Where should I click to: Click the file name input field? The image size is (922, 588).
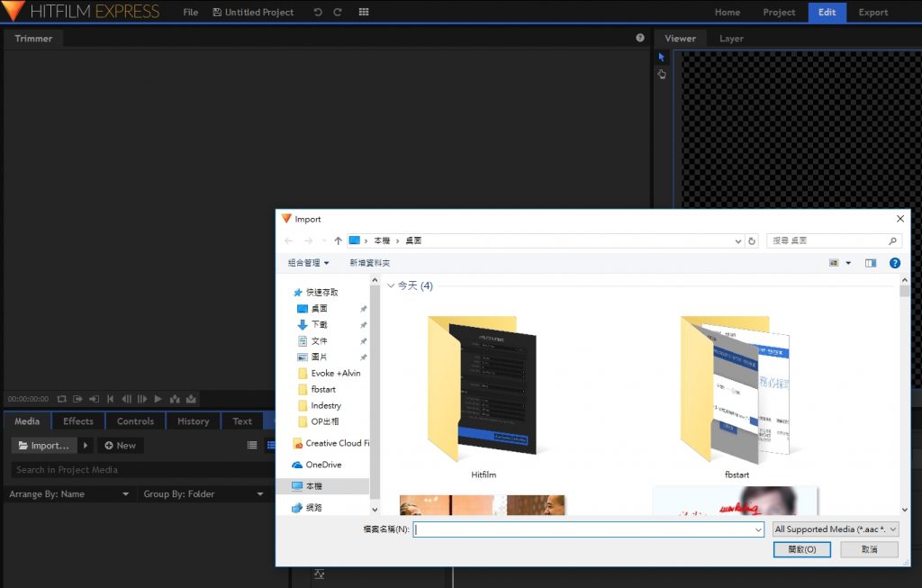tap(583, 529)
